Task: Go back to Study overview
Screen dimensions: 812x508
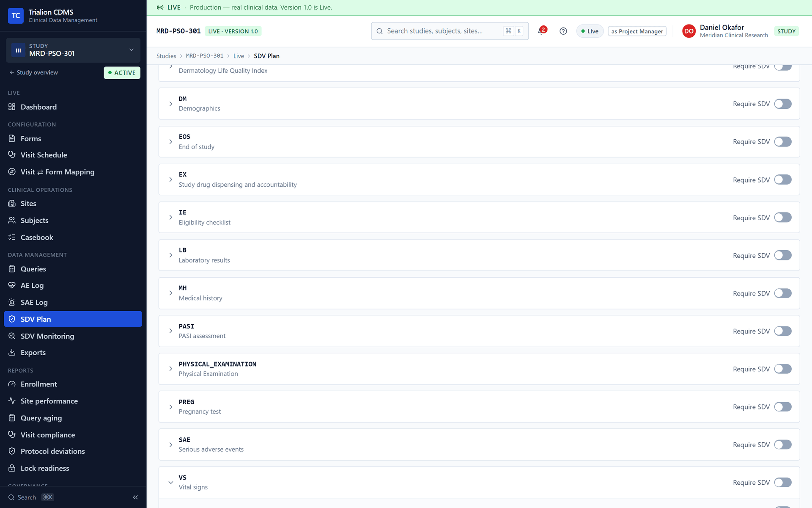Action: pyautogui.click(x=33, y=72)
